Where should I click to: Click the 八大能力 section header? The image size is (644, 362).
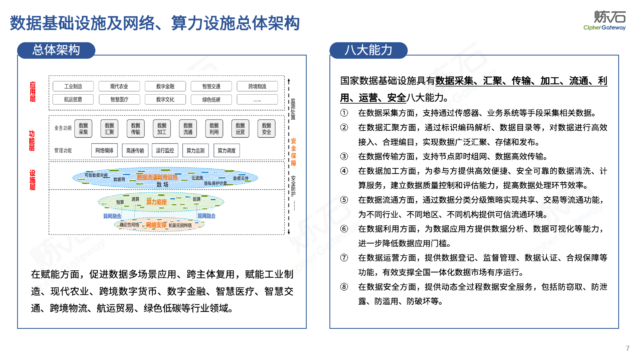click(368, 50)
